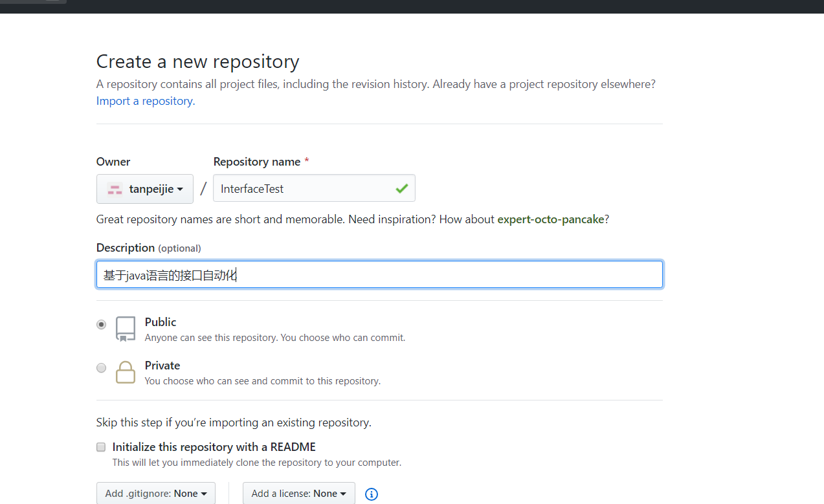
Task: Click the green checkmark in repository name
Action: tap(402, 188)
